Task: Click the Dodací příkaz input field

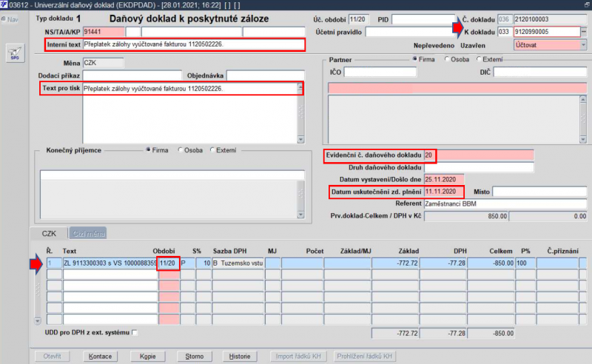Action: (x=132, y=75)
